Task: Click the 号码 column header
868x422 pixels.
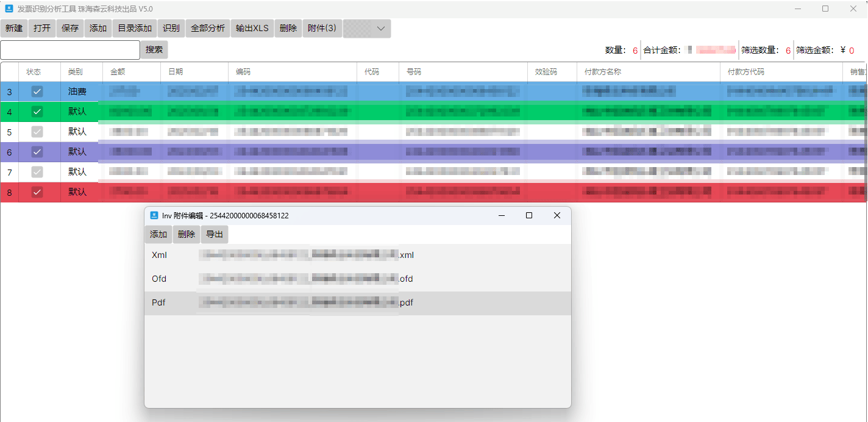Action: tap(463, 72)
